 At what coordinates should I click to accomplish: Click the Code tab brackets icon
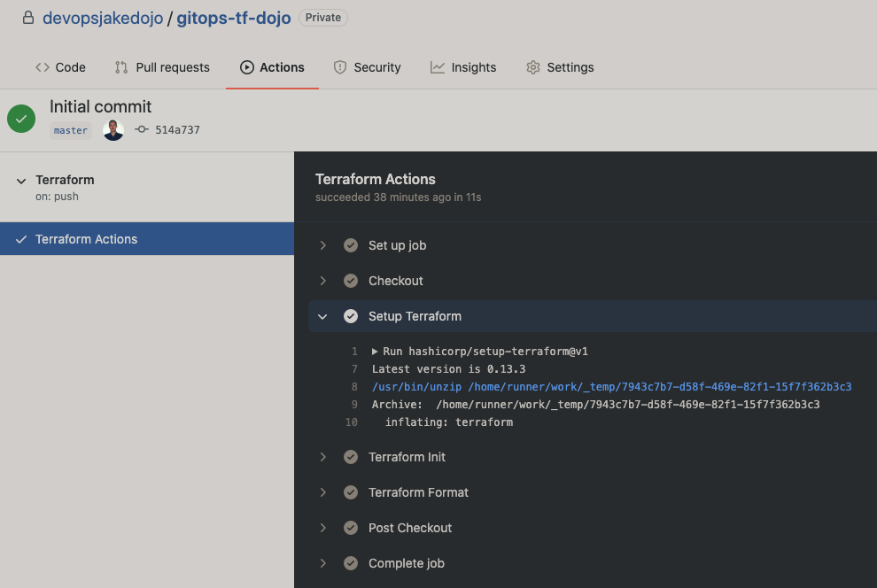pyautogui.click(x=43, y=67)
